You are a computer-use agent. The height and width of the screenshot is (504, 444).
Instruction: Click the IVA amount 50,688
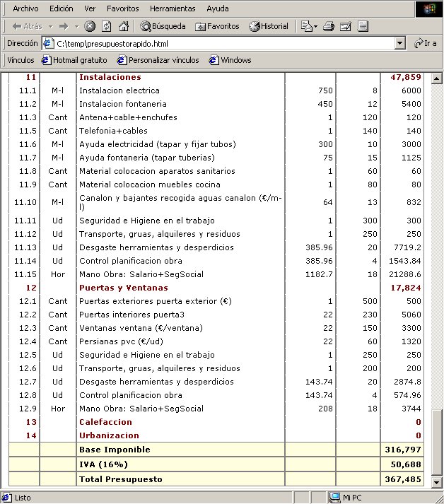click(x=406, y=464)
